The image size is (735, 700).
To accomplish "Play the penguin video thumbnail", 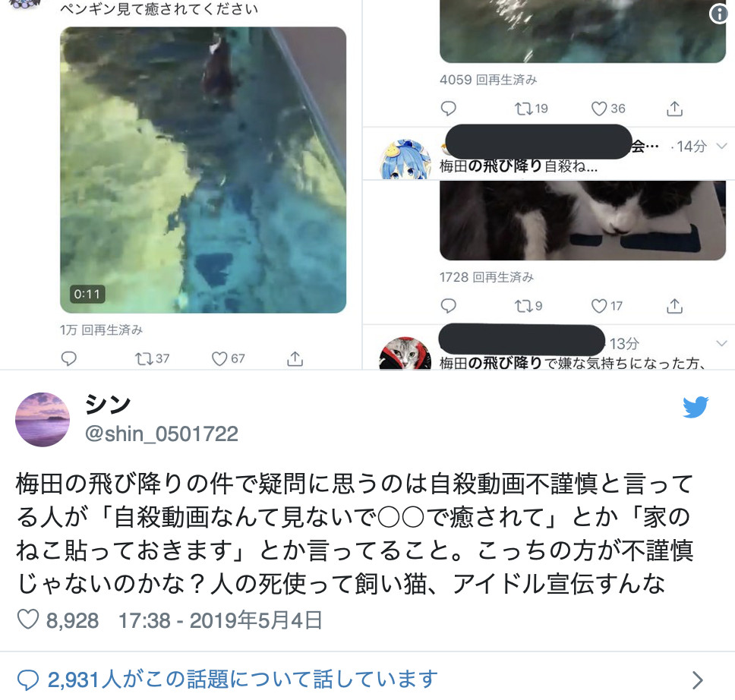I will click(x=203, y=170).
